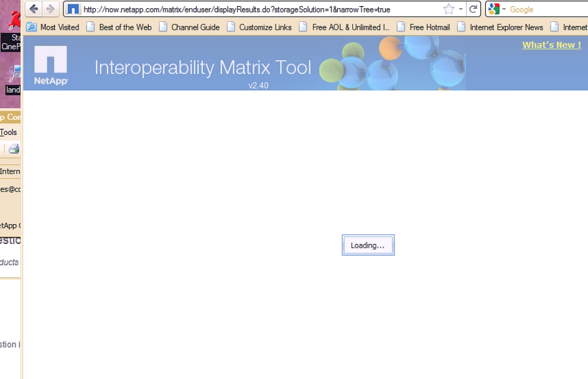The image size is (588, 379).
Task: Click the Most Visited magnifier icon
Action: click(32, 27)
